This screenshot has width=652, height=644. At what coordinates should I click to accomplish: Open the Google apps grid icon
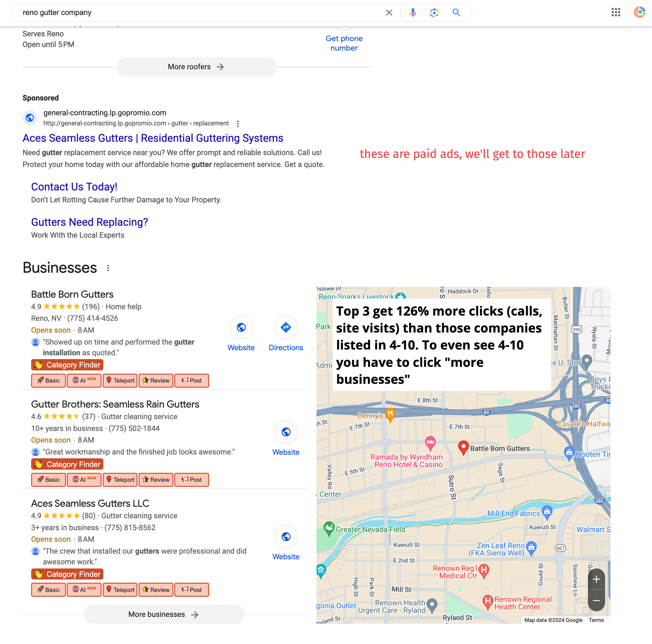click(616, 13)
